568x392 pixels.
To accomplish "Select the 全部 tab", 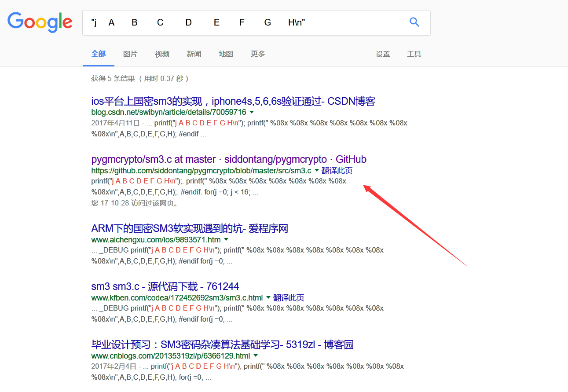I will (99, 54).
